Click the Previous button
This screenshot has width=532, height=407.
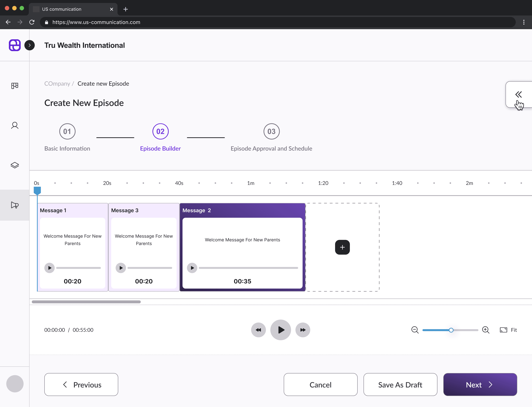click(x=81, y=384)
